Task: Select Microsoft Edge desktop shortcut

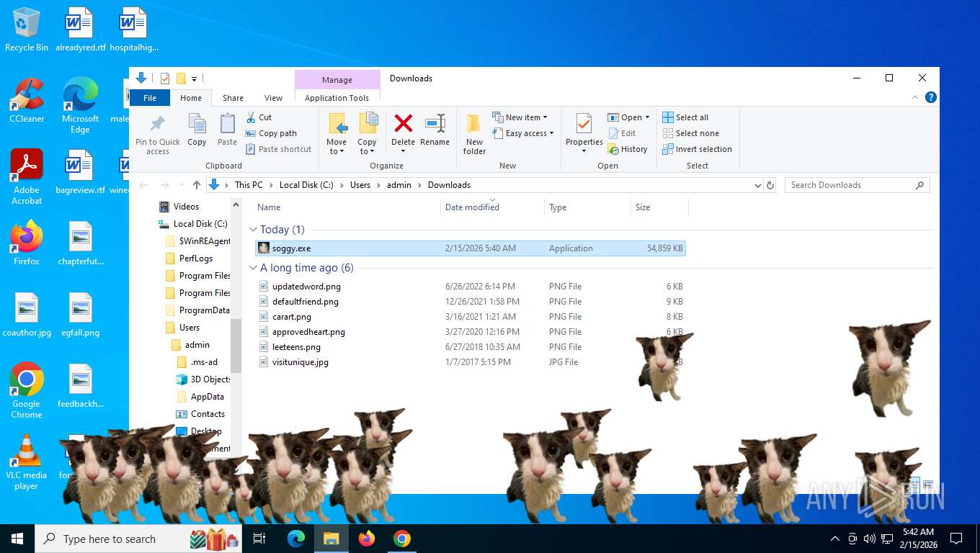Action: (80, 105)
